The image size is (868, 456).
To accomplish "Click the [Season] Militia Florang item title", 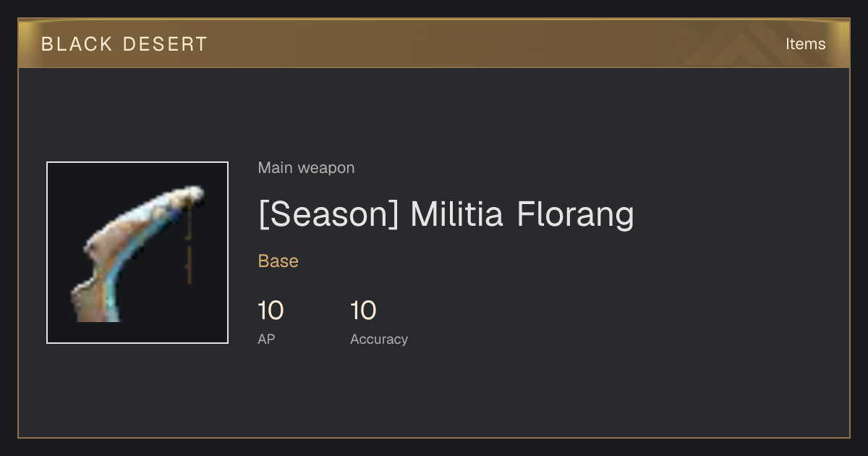I will pyautogui.click(x=446, y=214).
